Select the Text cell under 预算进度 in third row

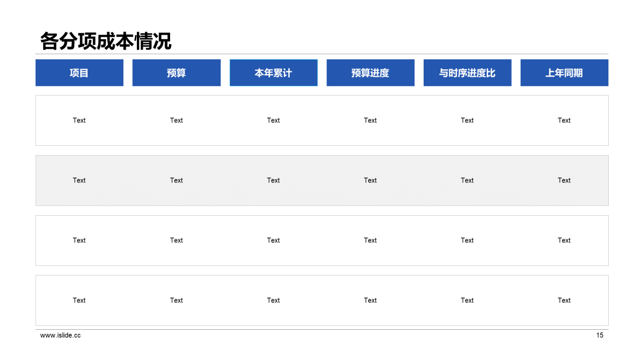tap(370, 240)
